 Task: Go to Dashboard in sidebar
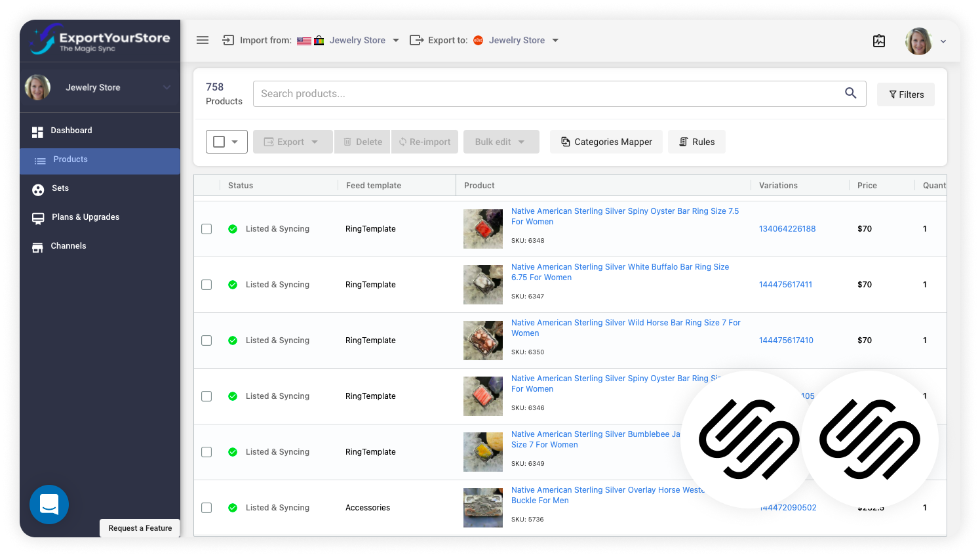100,131
